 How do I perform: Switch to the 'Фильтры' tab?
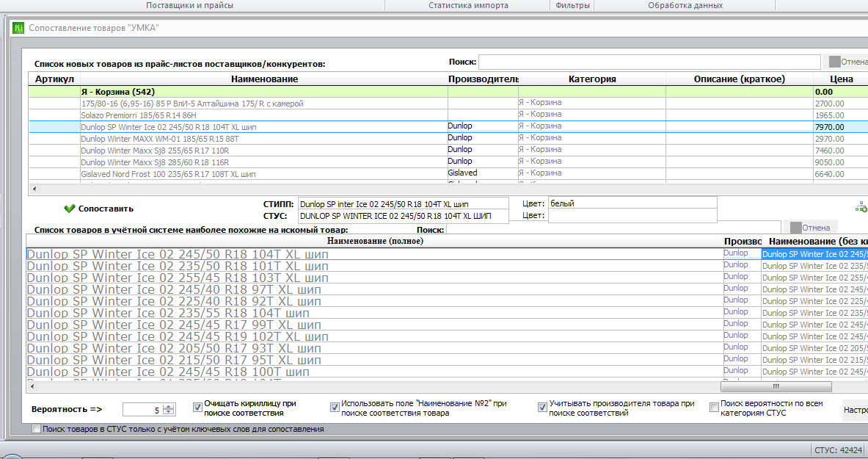[572, 6]
